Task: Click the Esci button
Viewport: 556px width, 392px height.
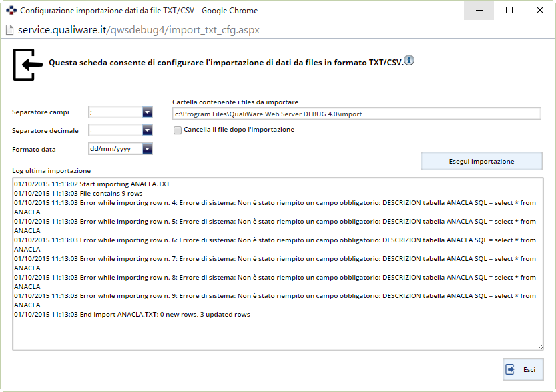Action: 523,369
